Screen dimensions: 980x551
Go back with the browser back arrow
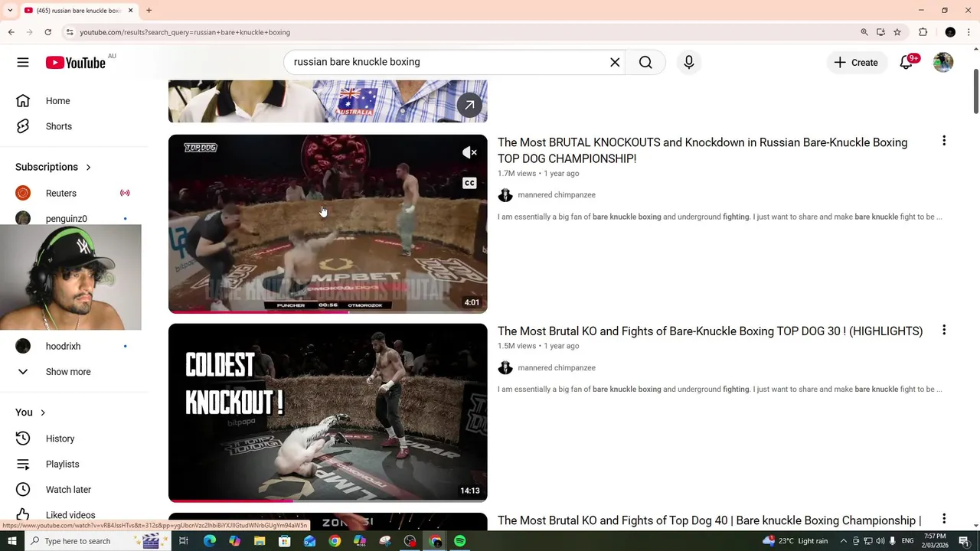11,32
